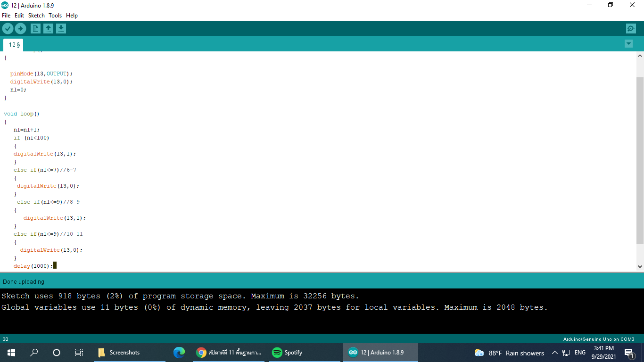Open the File menu
Image resolution: width=644 pixels, height=362 pixels.
pos(6,16)
